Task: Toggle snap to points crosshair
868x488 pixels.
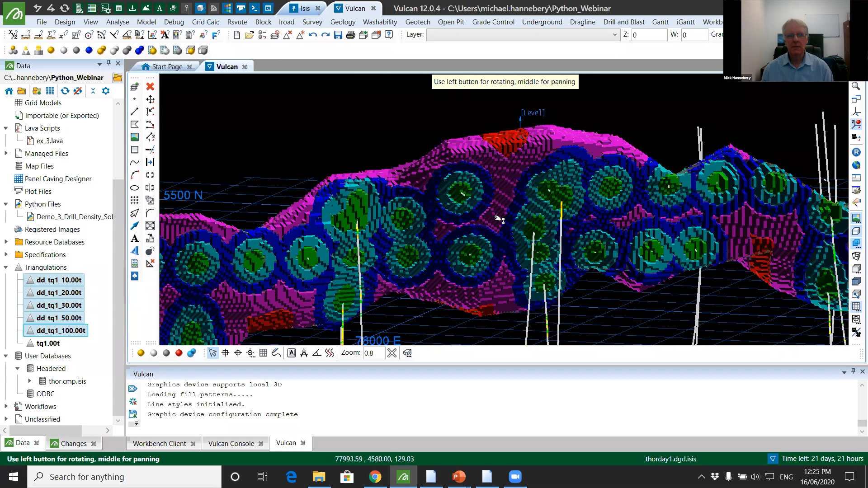Action: tap(238, 353)
